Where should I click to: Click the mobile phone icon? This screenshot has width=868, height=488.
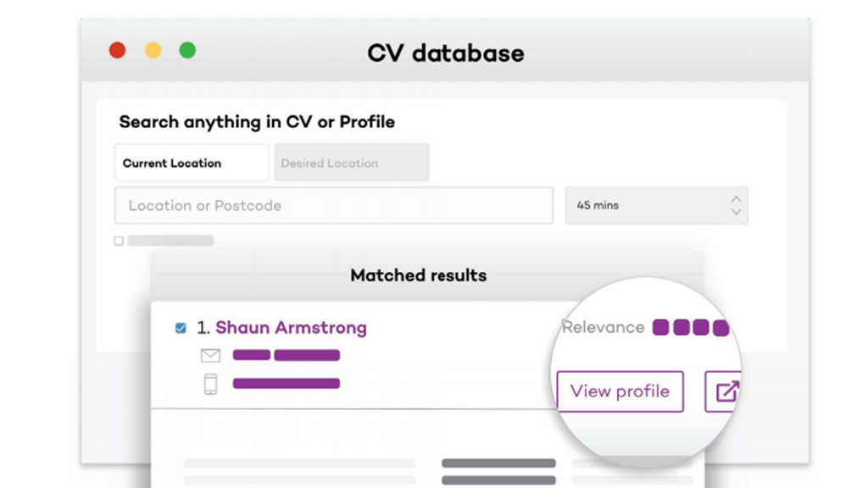[x=210, y=384]
